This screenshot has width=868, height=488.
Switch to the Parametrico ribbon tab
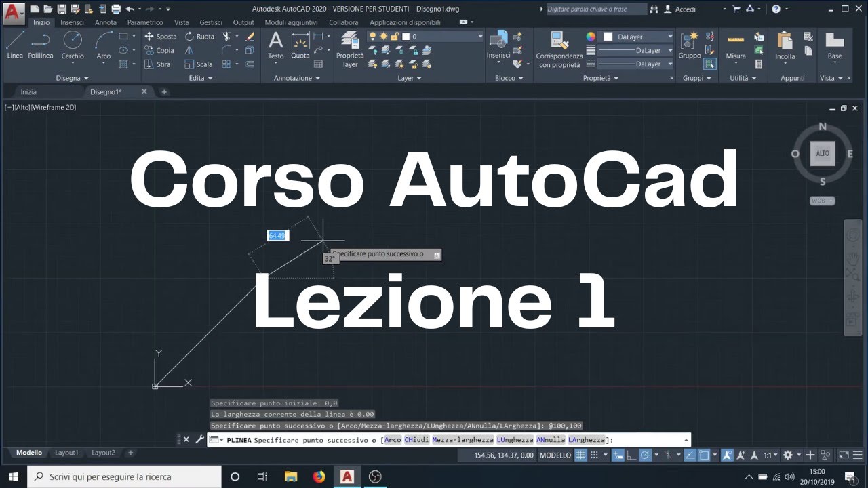145,22
